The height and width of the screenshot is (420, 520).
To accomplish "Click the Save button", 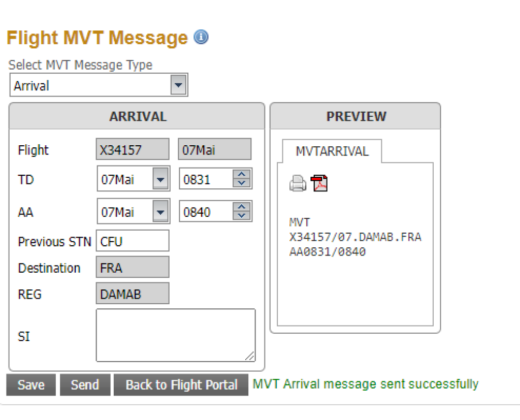I will click(x=31, y=385).
